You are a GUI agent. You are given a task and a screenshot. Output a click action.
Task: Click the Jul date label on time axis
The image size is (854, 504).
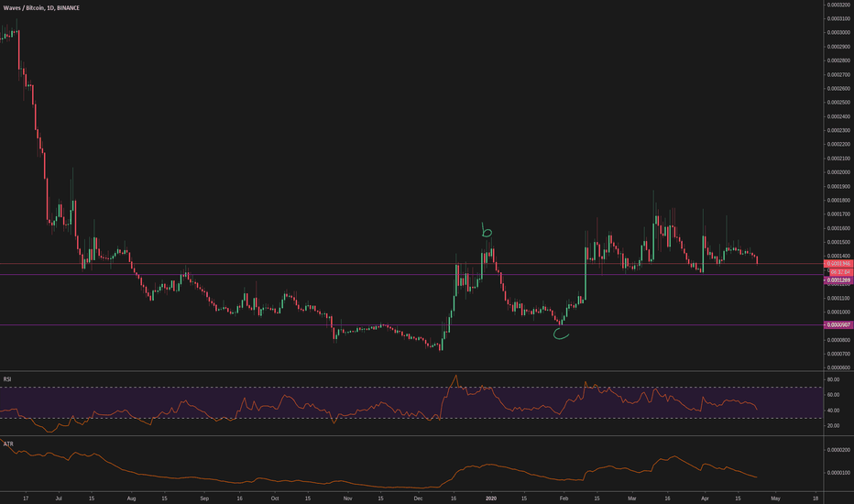pyautogui.click(x=59, y=498)
